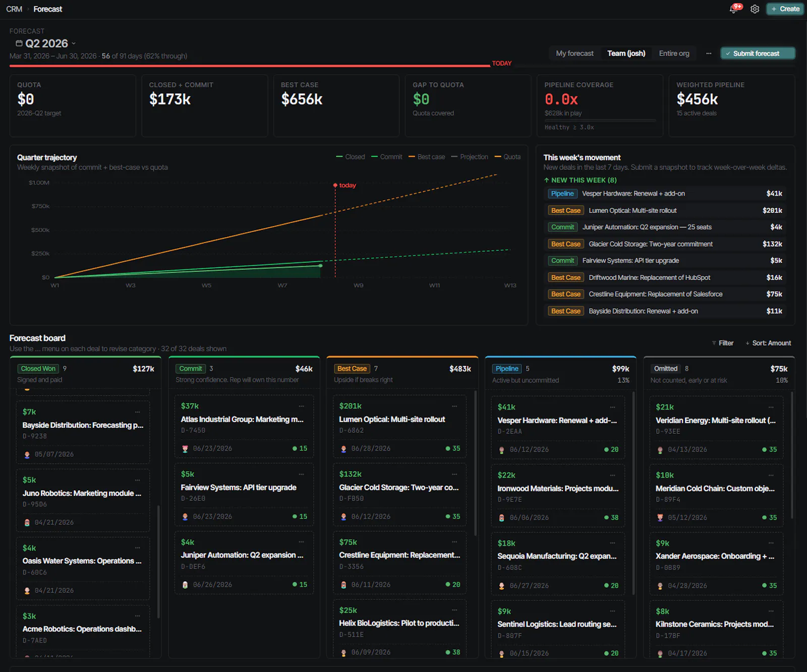807x672 pixels.
Task: Open the notifications bell with 9+ badge
Action: coord(734,9)
